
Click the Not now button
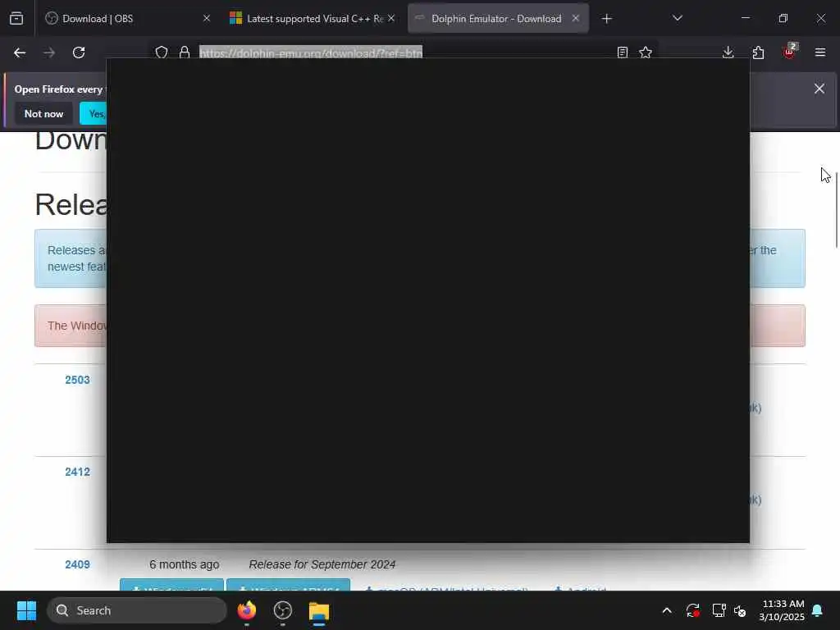44,113
